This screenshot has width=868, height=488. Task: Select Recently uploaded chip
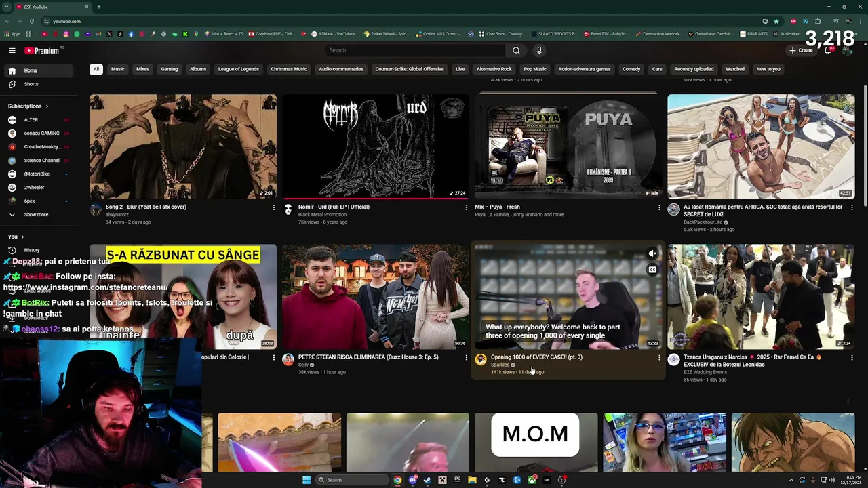pos(694,69)
